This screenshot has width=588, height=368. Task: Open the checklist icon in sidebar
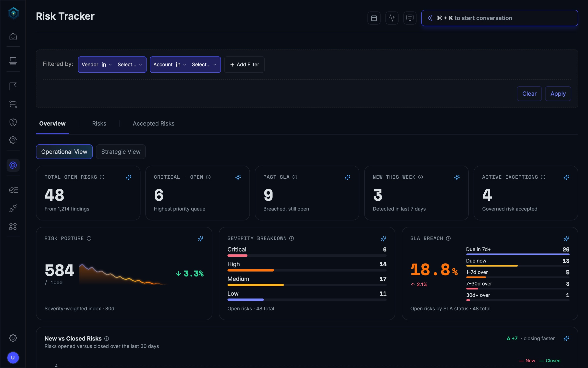pos(13,190)
